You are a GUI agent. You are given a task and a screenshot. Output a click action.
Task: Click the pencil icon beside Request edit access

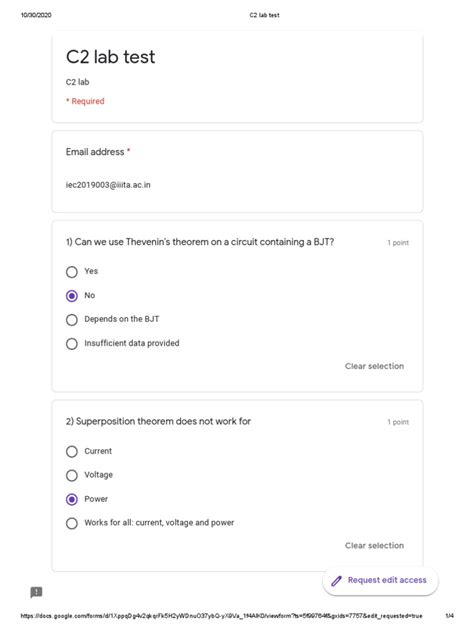tap(336, 581)
